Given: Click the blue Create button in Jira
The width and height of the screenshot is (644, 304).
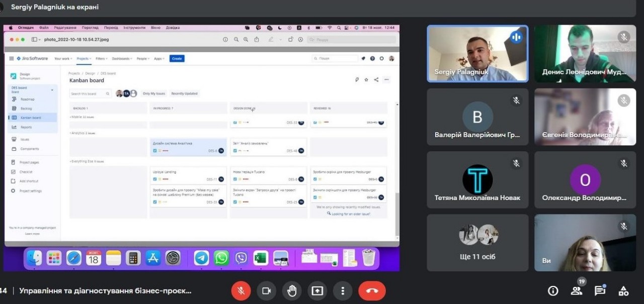Looking at the screenshot, I should click(x=177, y=59).
